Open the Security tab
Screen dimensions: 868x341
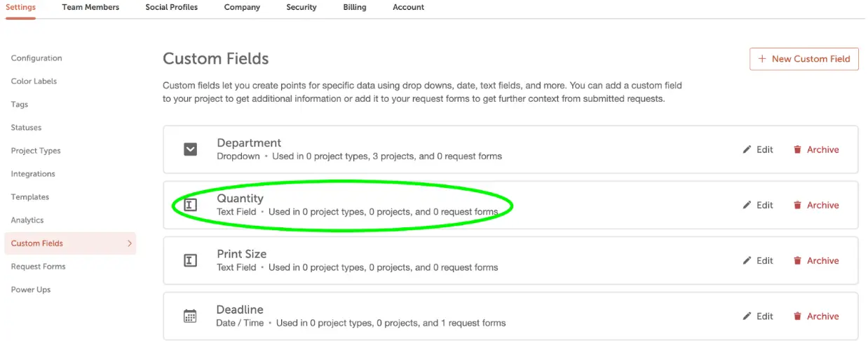(301, 7)
